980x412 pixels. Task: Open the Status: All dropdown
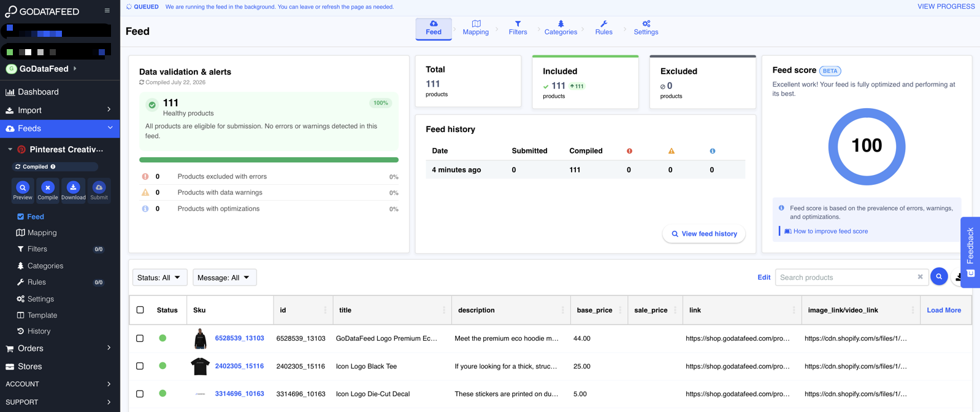pos(159,278)
